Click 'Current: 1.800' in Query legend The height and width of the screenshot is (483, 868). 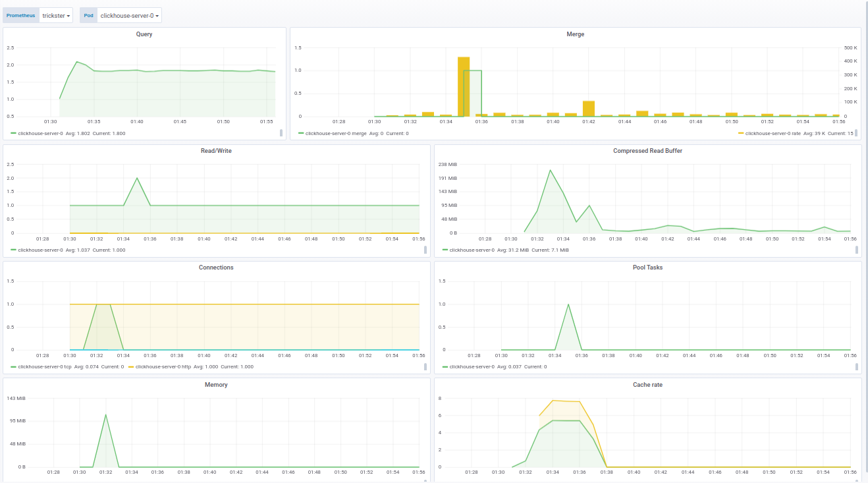click(x=109, y=133)
